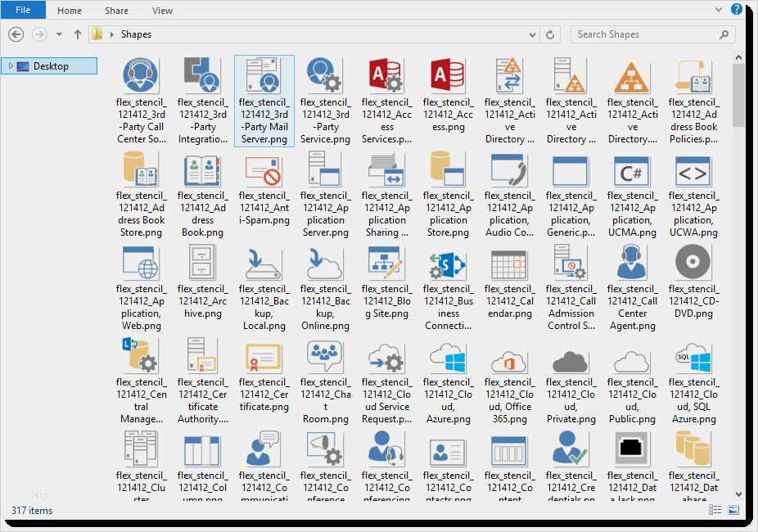Open the address bar history dropdown
The image size is (758, 532).
point(532,34)
